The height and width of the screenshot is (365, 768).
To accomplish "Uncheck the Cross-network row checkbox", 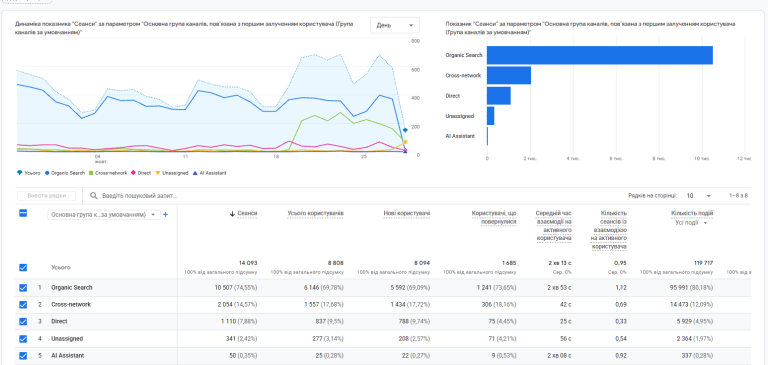I will (x=23, y=305).
